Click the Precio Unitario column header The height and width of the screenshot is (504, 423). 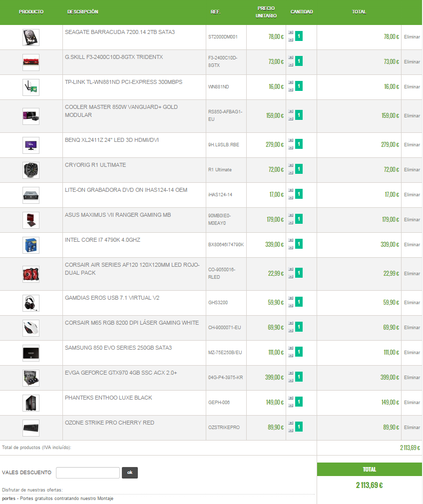266,12
